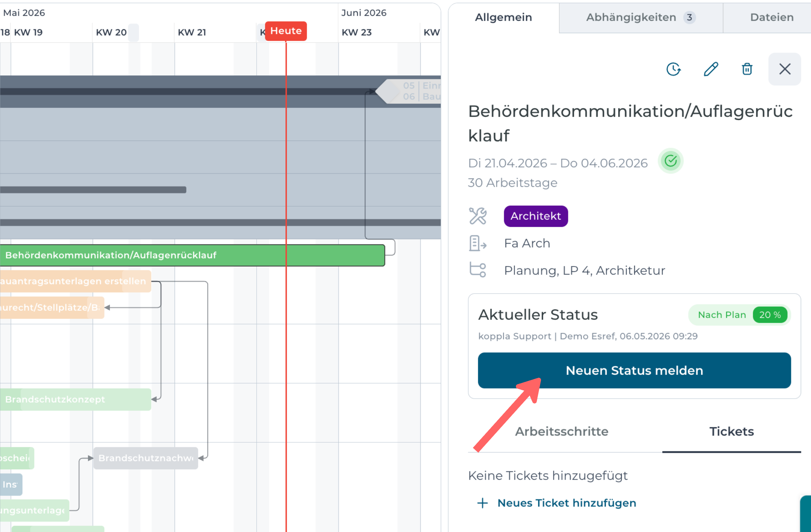Click the koppla Support status author line
The height and width of the screenshot is (532, 811).
click(x=588, y=336)
